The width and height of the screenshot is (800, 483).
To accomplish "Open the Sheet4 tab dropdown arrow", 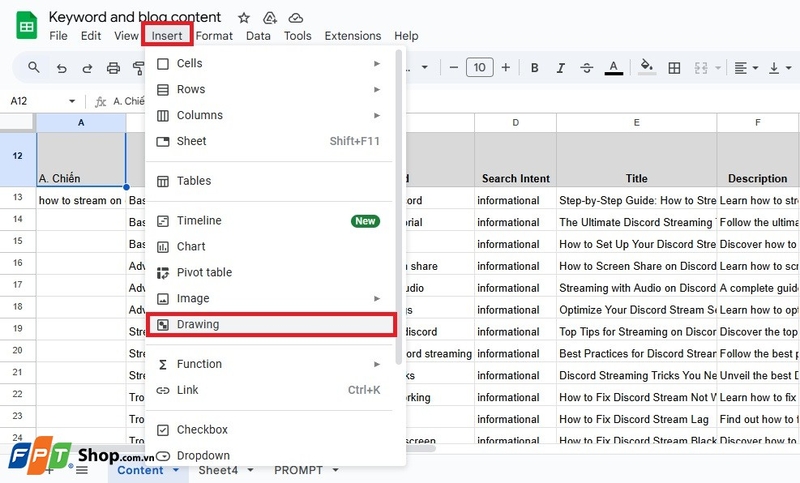I will (x=251, y=470).
